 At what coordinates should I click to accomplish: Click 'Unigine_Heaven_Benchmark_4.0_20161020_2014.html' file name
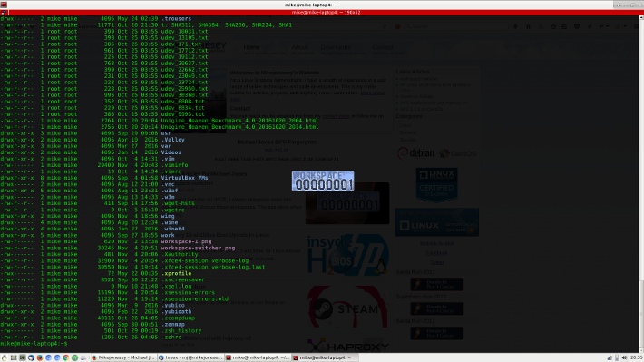point(239,127)
